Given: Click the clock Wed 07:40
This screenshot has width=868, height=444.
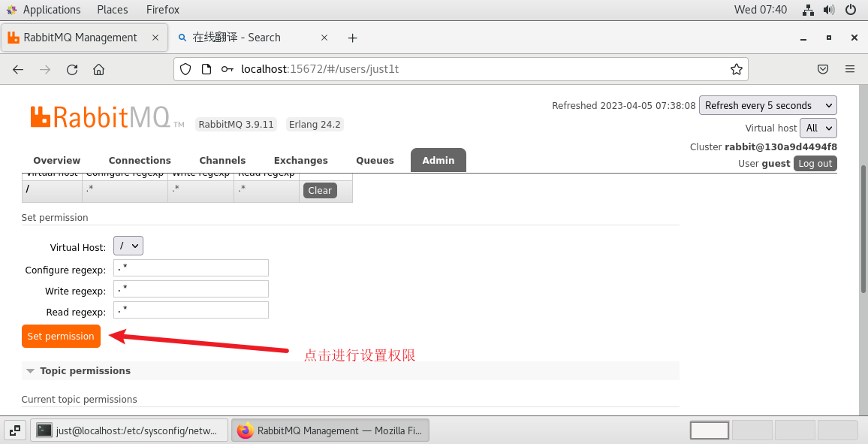Looking at the screenshot, I should point(760,10).
